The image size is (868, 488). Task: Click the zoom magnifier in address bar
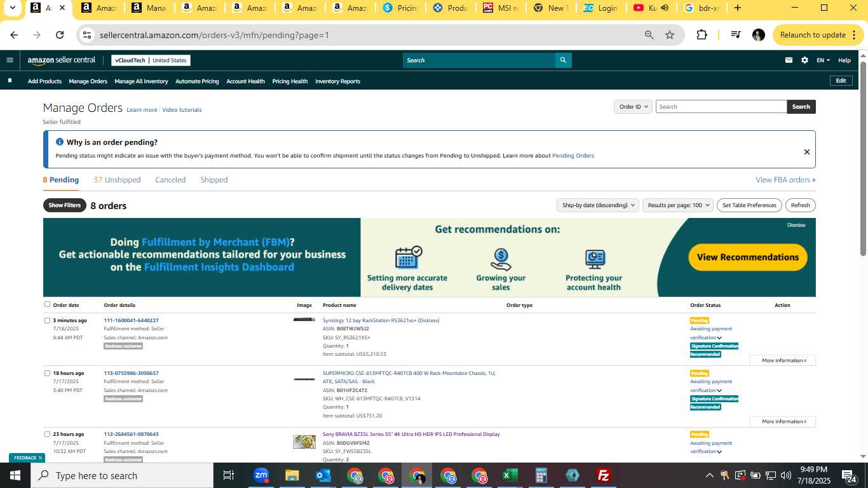pyautogui.click(x=649, y=35)
